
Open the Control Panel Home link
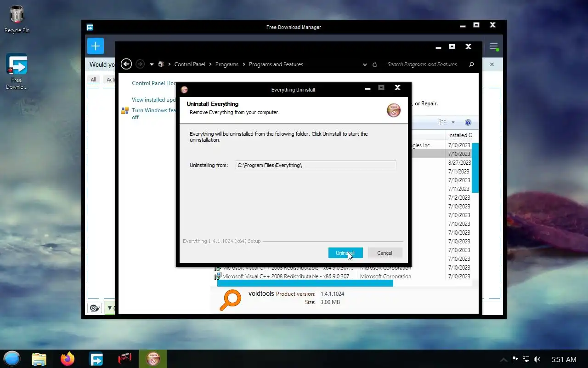[x=154, y=83]
